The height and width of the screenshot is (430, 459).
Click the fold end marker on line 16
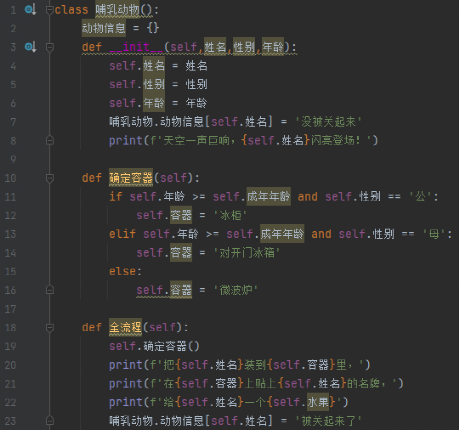(50, 290)
